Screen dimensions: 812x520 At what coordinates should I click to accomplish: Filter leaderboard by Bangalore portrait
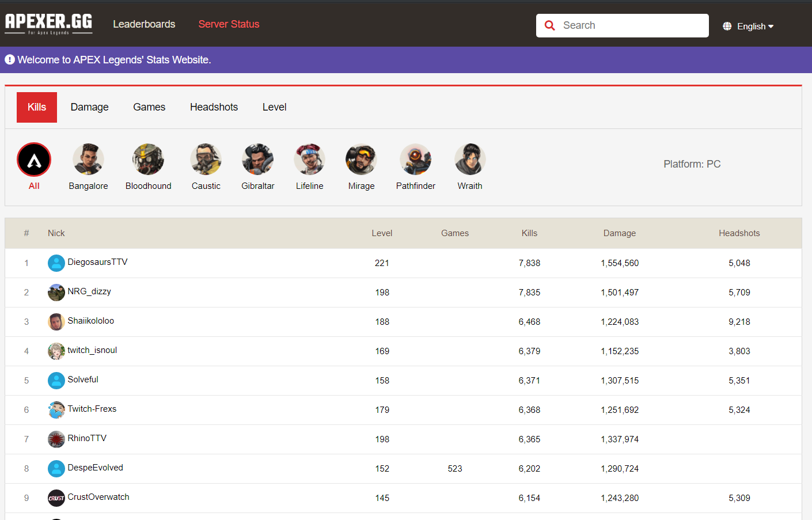pos(88,159)
